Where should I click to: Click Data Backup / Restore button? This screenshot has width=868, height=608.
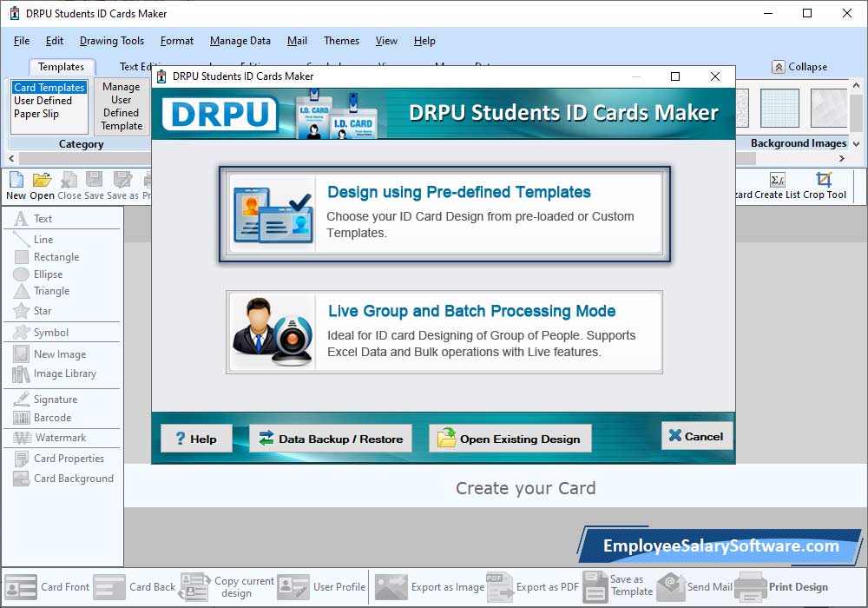331,439
